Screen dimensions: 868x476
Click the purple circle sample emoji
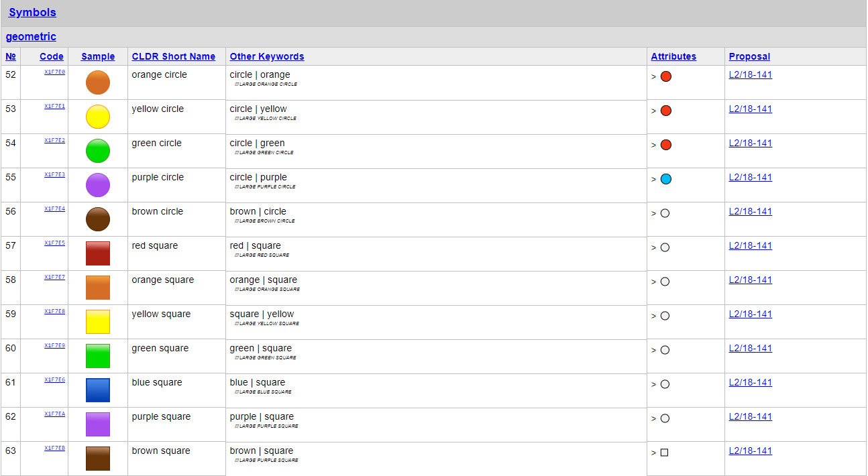coord(98,185)
